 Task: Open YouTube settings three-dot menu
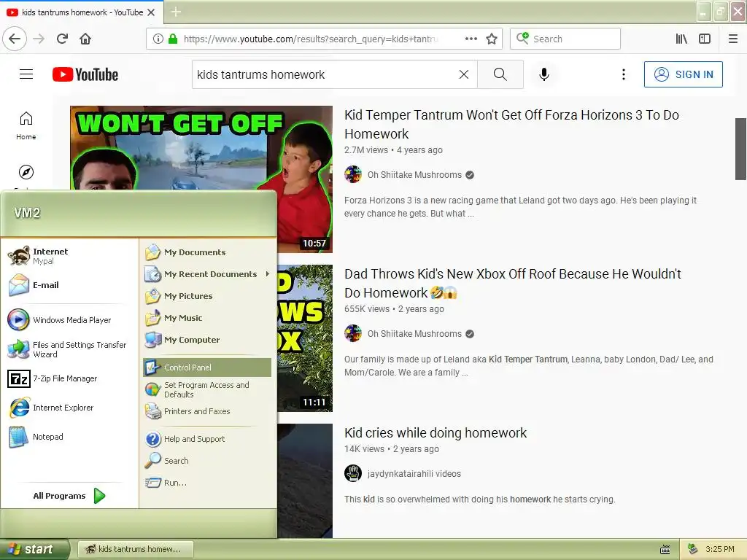[624, 74]
